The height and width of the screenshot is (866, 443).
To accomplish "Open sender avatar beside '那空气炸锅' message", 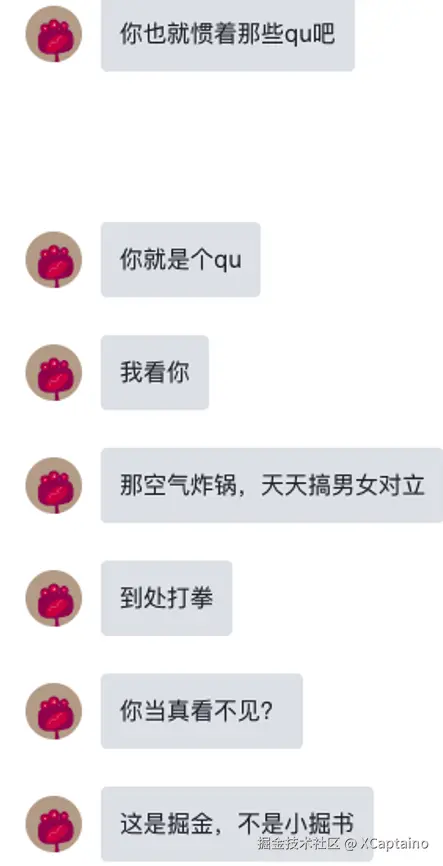I will pyautogui.click(x=54, y=485).
